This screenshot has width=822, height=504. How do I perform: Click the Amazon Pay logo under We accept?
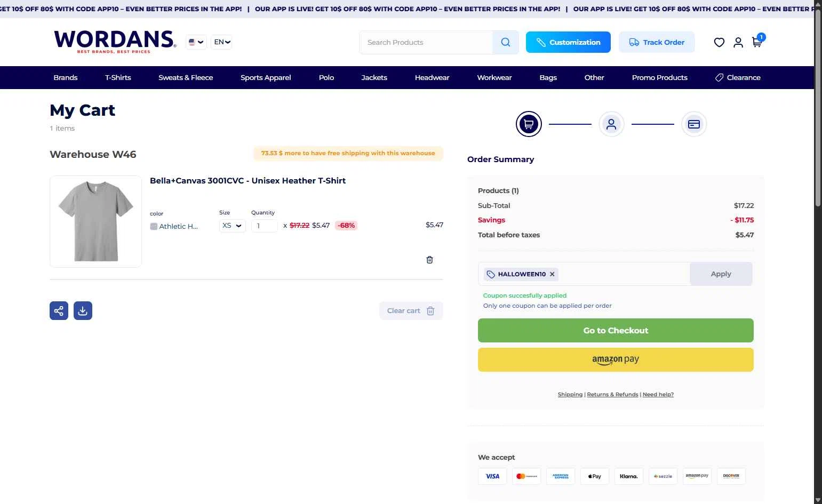tap(697, 476)
